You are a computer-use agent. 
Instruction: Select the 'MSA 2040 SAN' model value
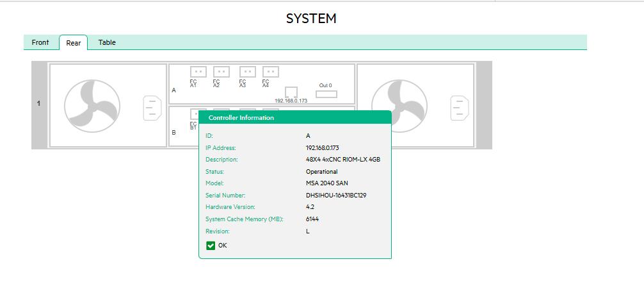pos(327,183)
